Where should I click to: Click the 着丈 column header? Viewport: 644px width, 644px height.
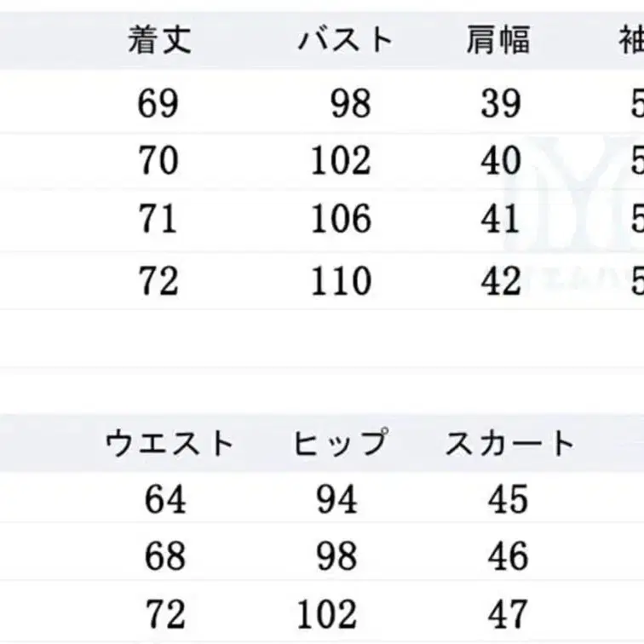(159, 40)
